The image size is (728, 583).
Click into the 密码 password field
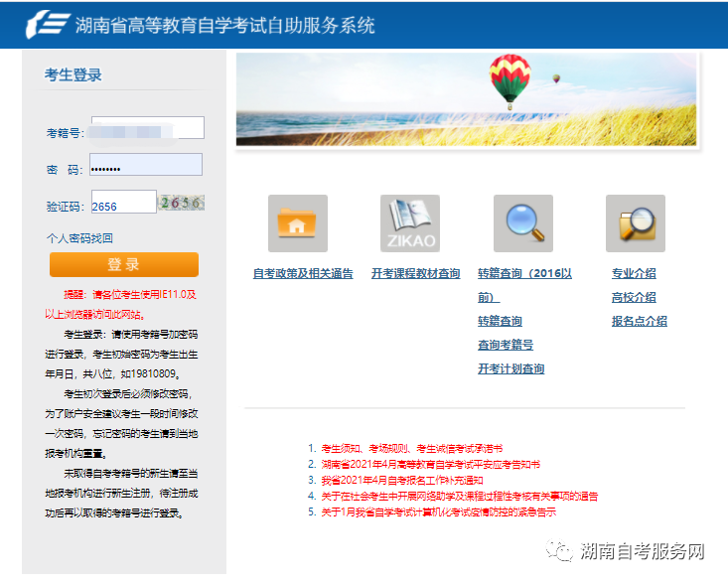pos(146,166)
